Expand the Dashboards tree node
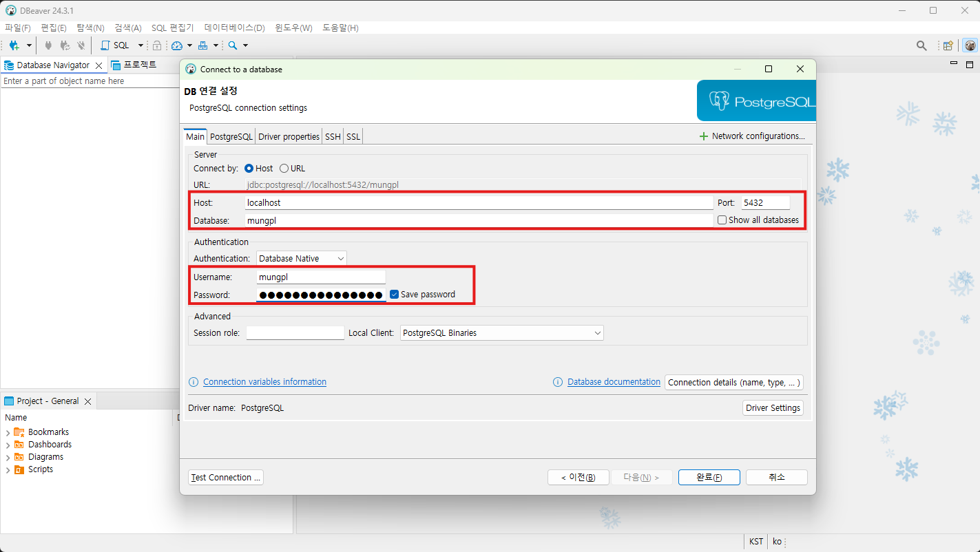Viewport: 980px width, 552px height. (x=8, y=445)
